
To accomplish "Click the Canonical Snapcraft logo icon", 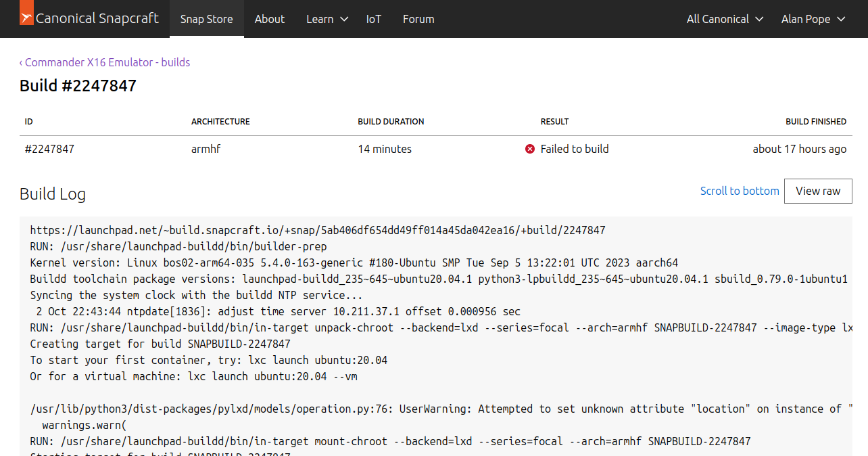I will pyautogui.click(x=26, y=14).
